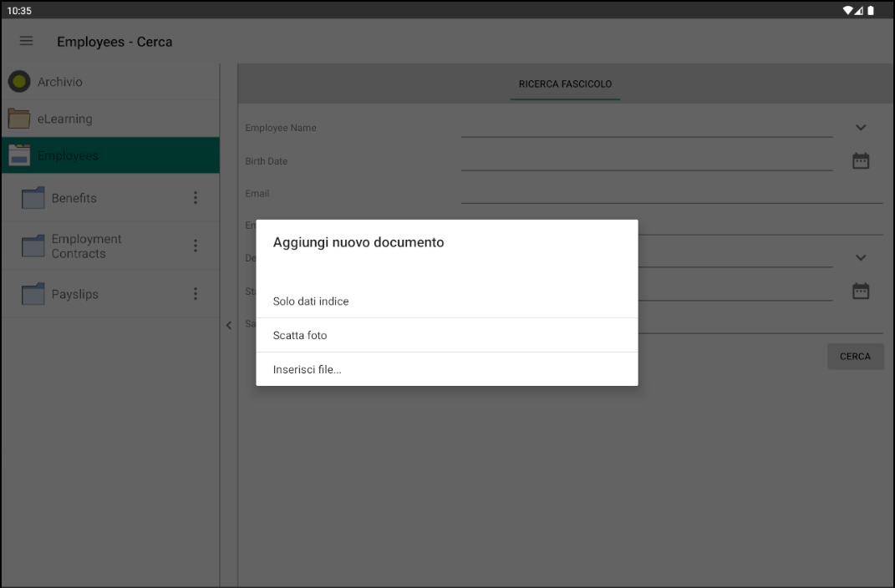Open the Start Date calendar icon
The image size is (895, 588).
(x=860, y=290)
